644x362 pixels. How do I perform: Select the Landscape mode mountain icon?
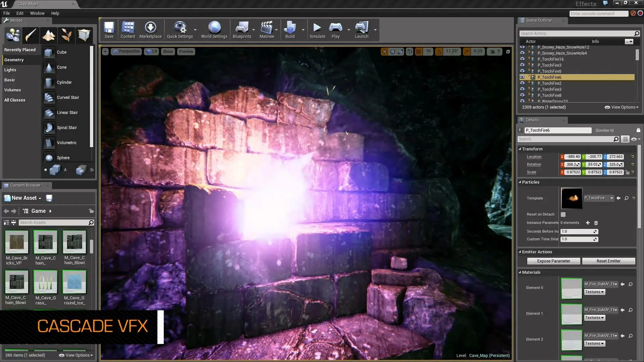(x=49, y=35)
